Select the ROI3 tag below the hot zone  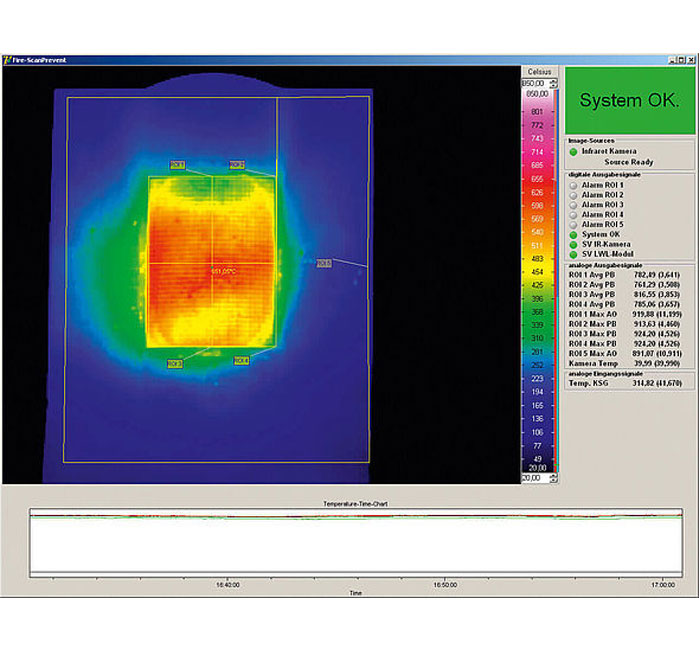(175, 364)
